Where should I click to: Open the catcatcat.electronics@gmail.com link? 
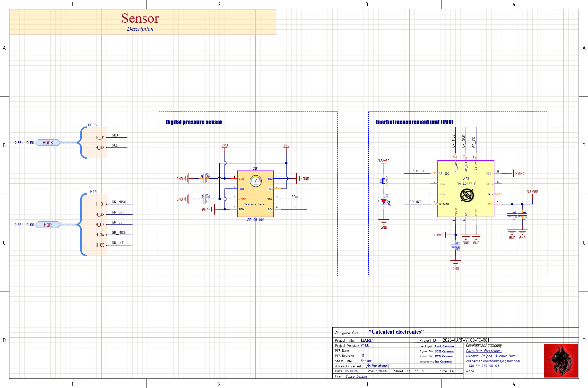(492, 361)
